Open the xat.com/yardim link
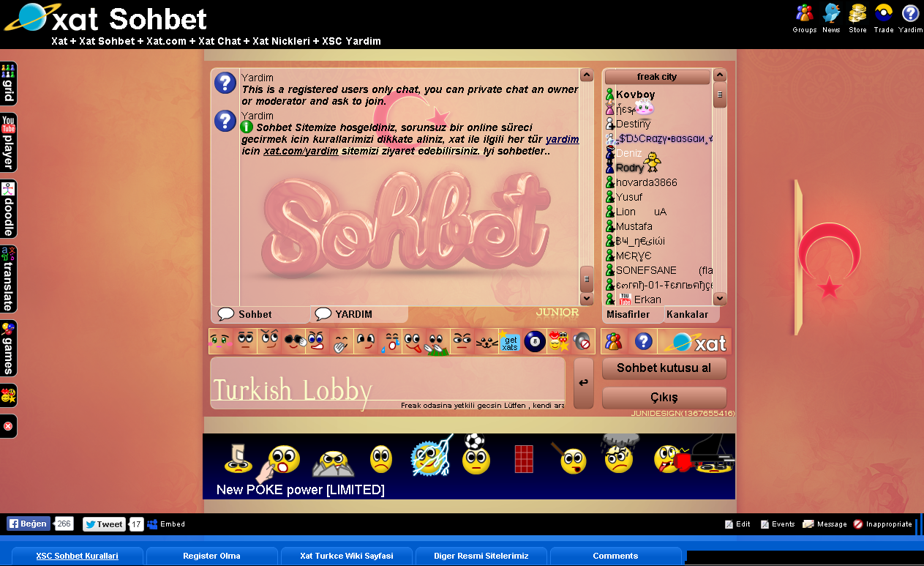Image resolution: width=924 pixels, height=566 pixels. [301, 151]
